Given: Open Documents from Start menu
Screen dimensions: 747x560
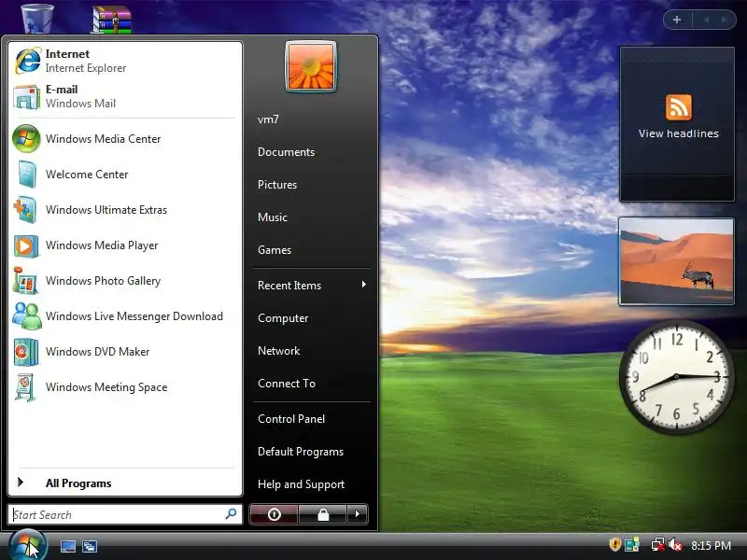Looking at the screenshot, I should point(286,152).
